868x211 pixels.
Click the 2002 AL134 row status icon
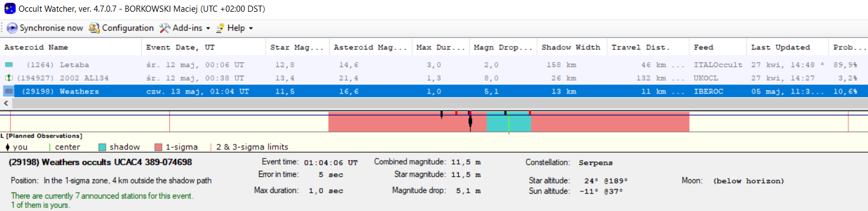pyautogui.click(x=8, y=78)
